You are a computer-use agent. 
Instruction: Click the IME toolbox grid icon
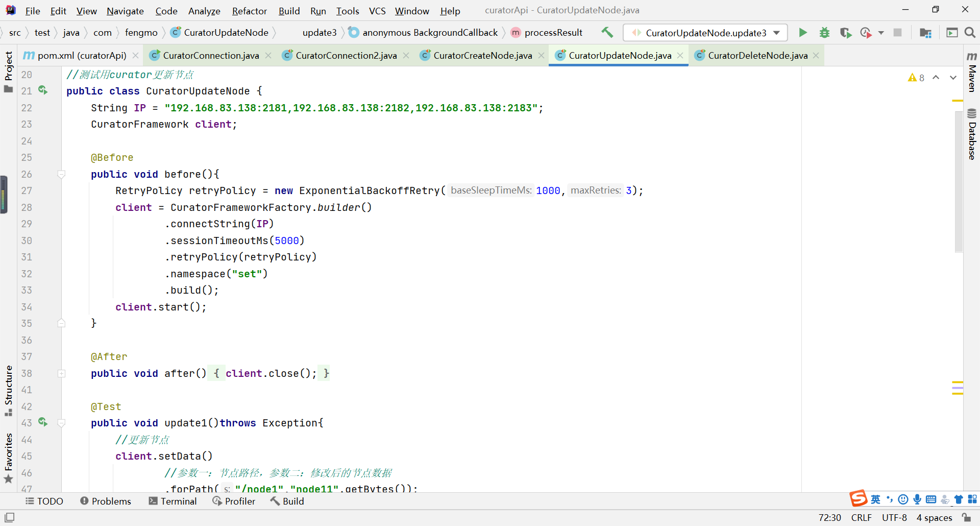click(x=972, y=499)
